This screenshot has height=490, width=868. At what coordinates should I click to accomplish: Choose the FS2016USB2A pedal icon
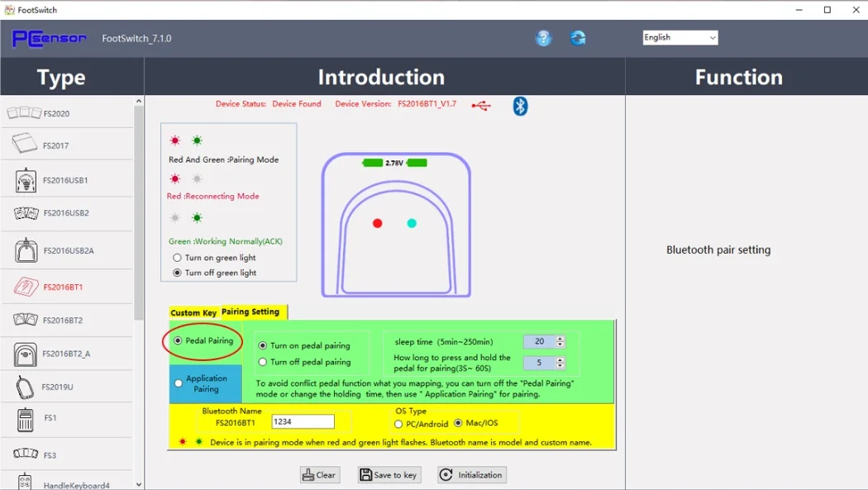pyautogui.click(x=26, y=250)
